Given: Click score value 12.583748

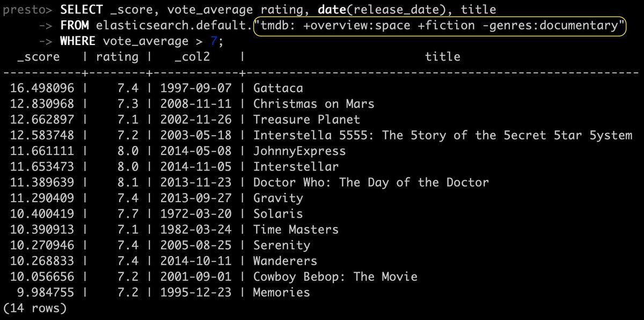Looking at the screenshot, I should (x=42, y=135).
